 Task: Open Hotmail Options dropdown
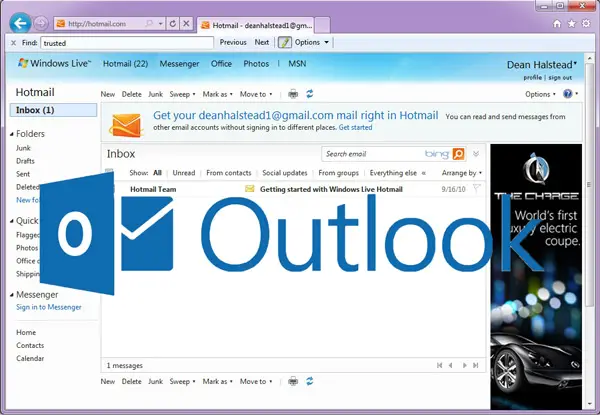tap(540, 94)
